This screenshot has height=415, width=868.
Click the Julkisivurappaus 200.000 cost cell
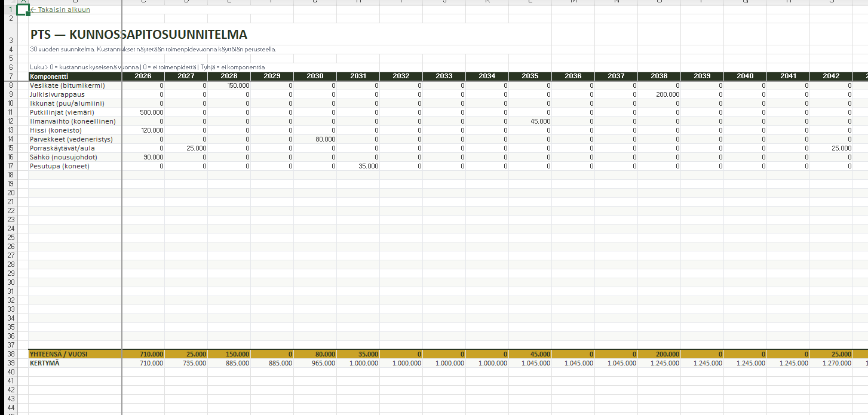659,94
